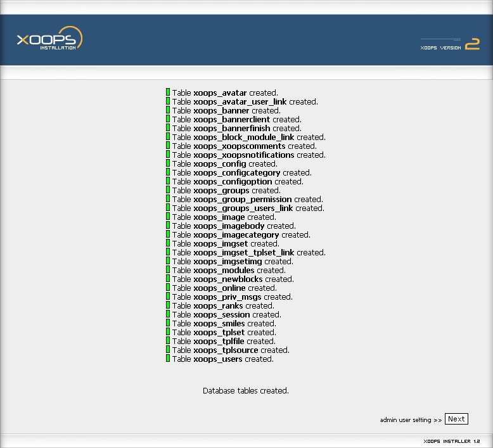Click green status icon beside xoops_imagecategory
This screenshot has height=448, width=493.
click(x=168, y=234)
